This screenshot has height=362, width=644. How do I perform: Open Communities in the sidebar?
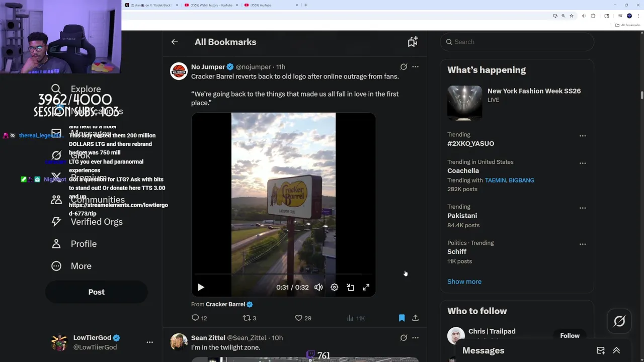(88, 200)
